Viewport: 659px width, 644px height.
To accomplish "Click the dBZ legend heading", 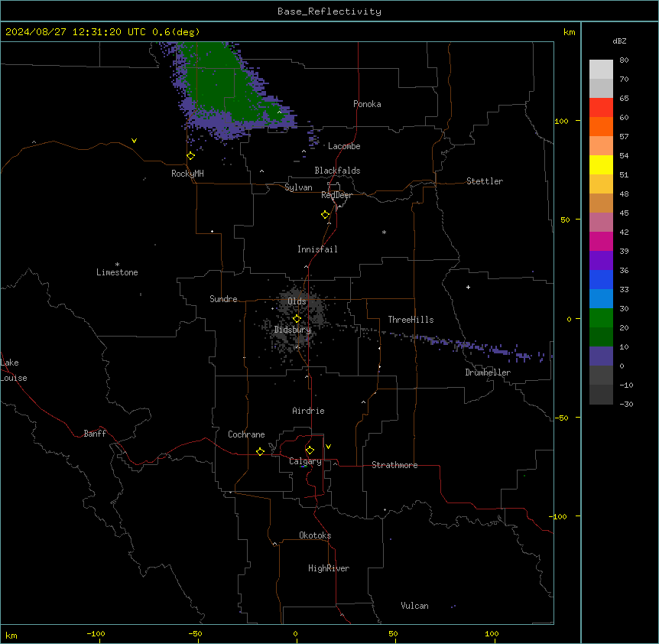I will [619, 41].
